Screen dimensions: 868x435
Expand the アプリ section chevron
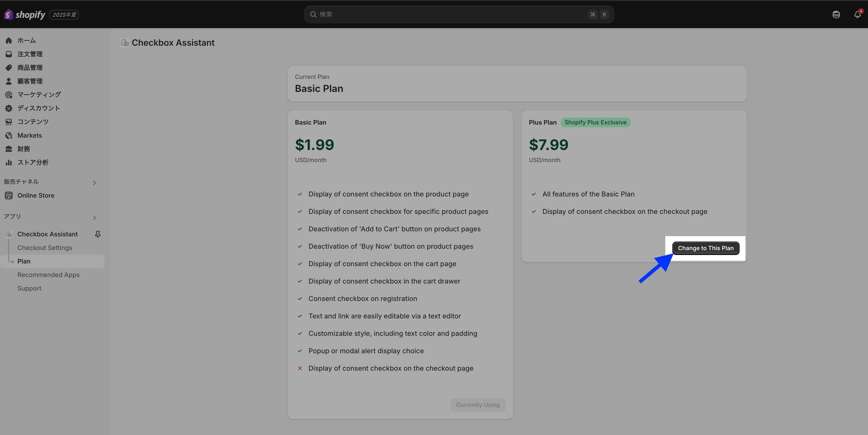(x=94, y=217)
